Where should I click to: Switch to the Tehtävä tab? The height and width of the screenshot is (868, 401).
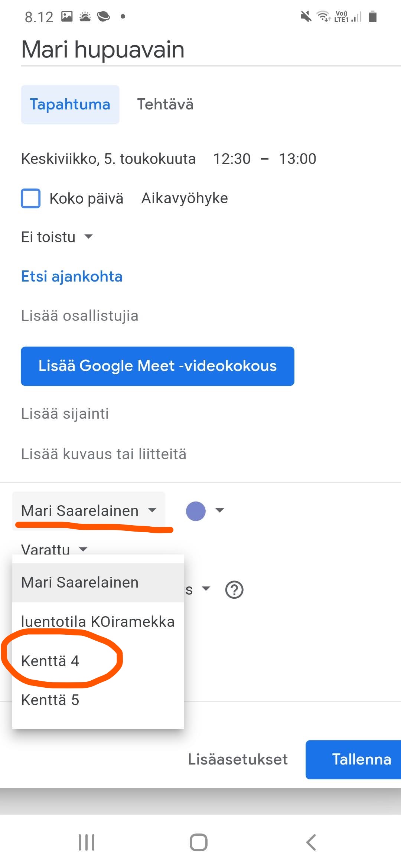click(x=165, y=104)
